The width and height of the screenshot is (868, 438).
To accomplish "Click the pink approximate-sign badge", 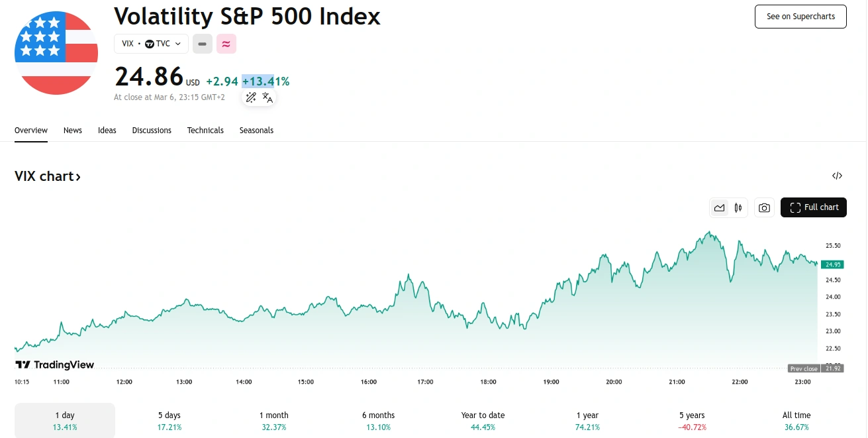I will pos(226,44).
